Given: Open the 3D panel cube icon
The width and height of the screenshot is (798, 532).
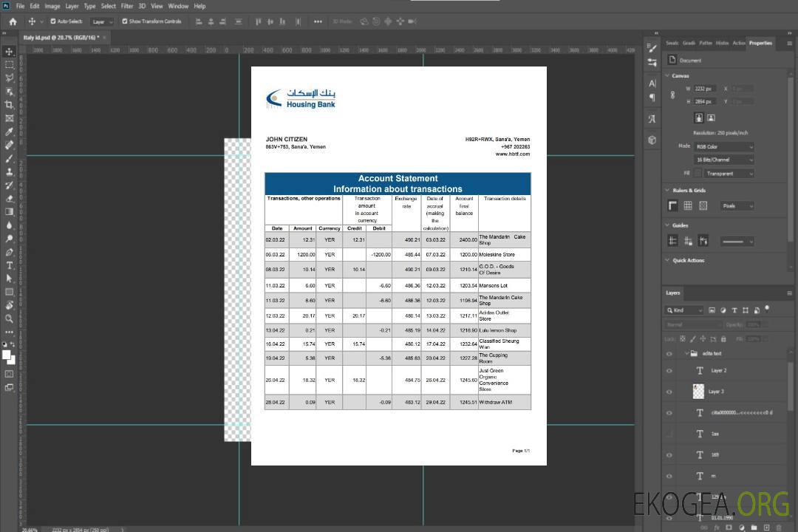Looking at the screenshot, I should pos(652,140).
